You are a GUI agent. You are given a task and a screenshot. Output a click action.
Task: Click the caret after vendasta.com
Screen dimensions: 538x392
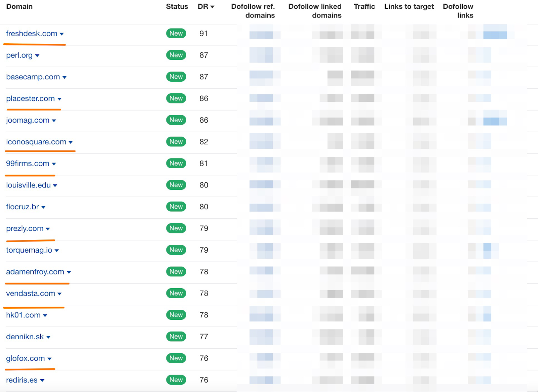tap(60, 294)
